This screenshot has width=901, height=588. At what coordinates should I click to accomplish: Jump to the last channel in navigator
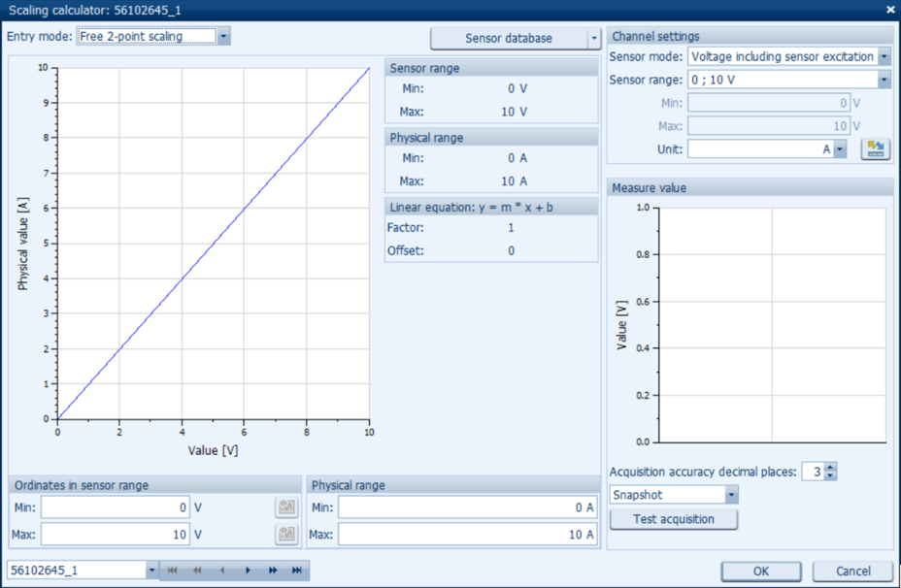[297, 571]
